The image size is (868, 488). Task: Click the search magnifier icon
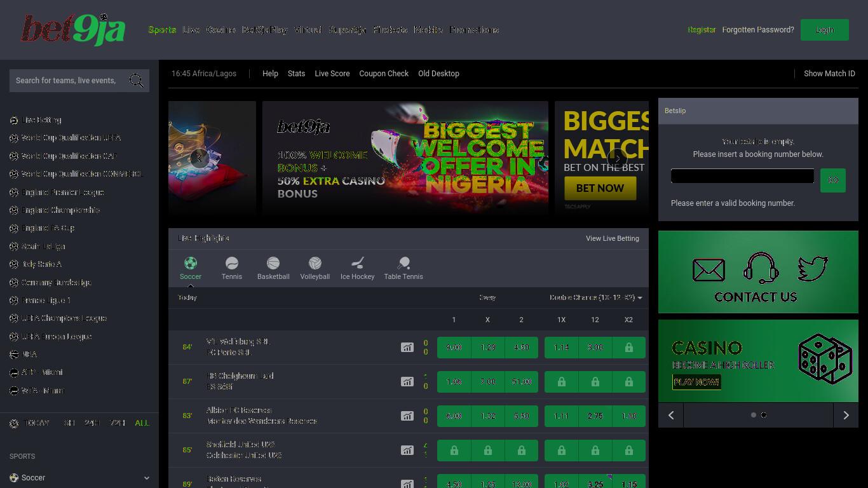click(x=136, y=81)
